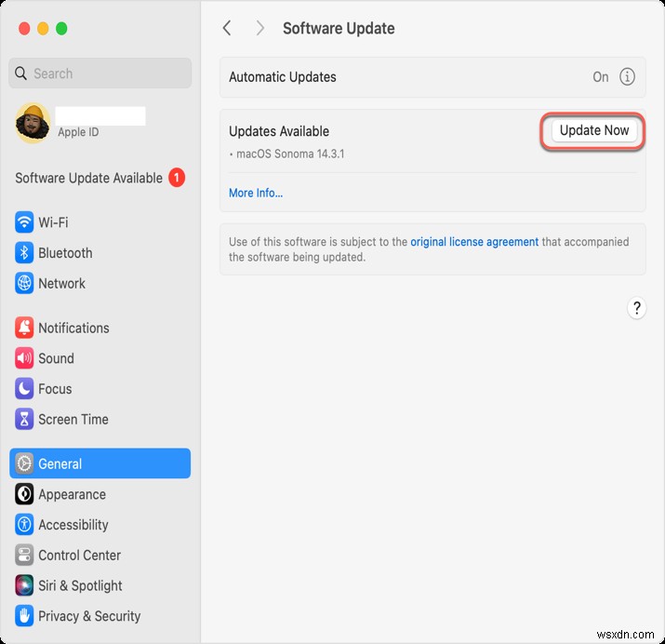
Task: Click the red close window button
Action: tap(24, 29)
